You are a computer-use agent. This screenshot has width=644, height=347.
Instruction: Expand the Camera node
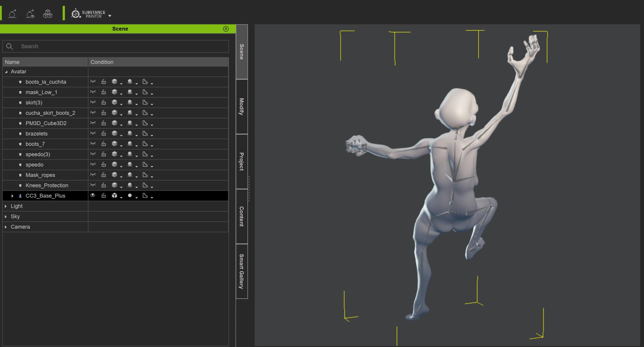(6, 227)
